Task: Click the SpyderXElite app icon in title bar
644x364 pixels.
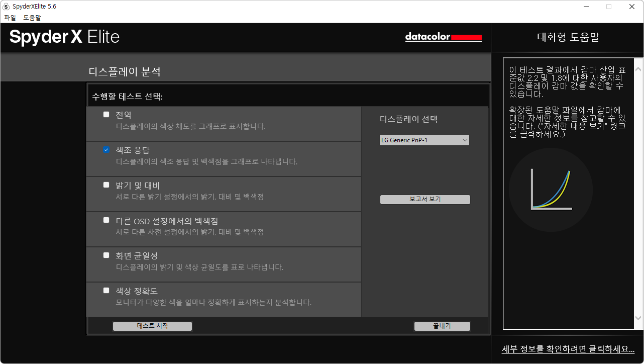Action: tap(7, 7)
